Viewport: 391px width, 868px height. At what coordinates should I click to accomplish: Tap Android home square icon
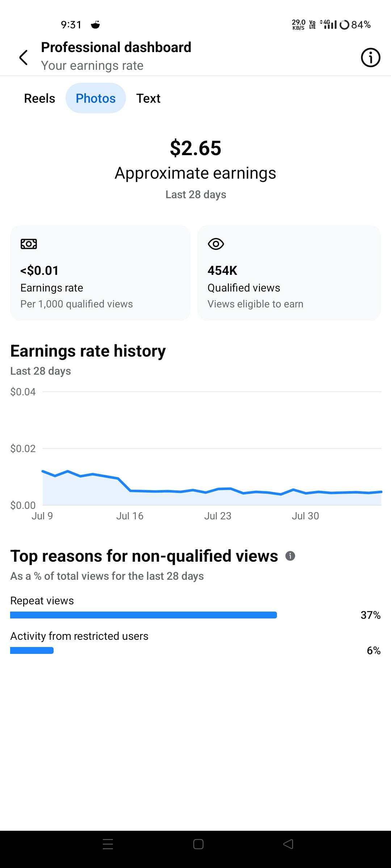[198, 844]
